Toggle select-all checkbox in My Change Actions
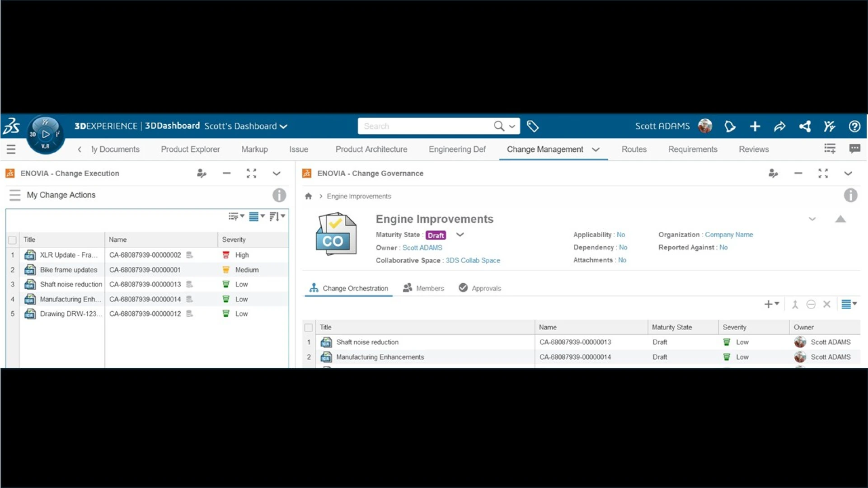The image size is (868, 488). [x=13, y=240]
